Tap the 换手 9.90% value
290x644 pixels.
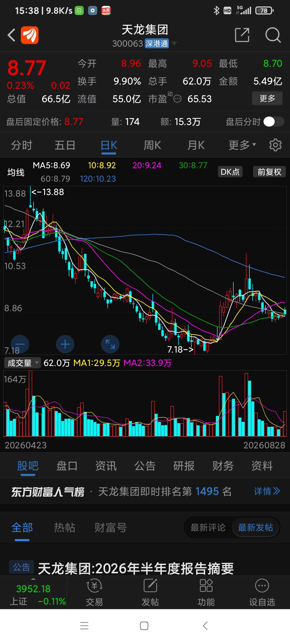click(127, 81)
